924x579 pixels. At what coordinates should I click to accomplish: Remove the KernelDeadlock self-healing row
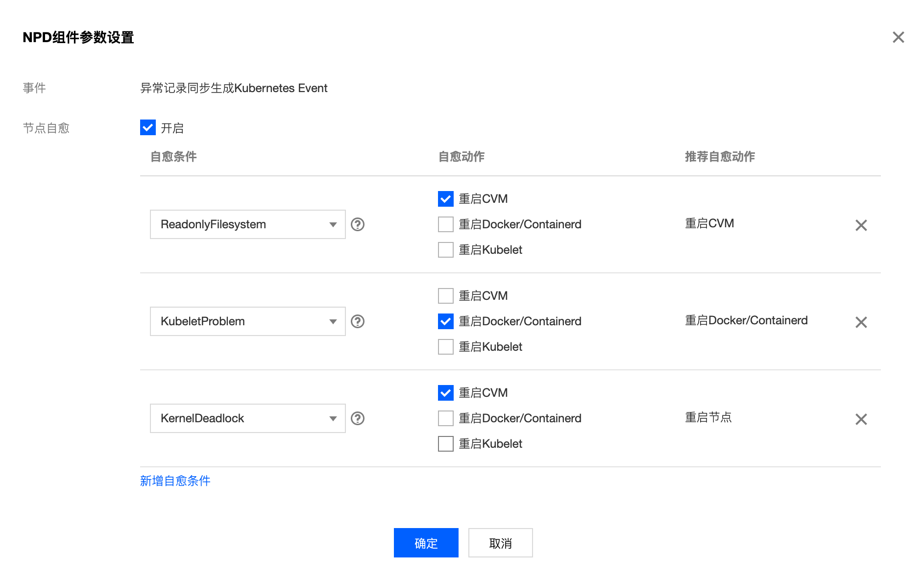[x=861, y=419]
